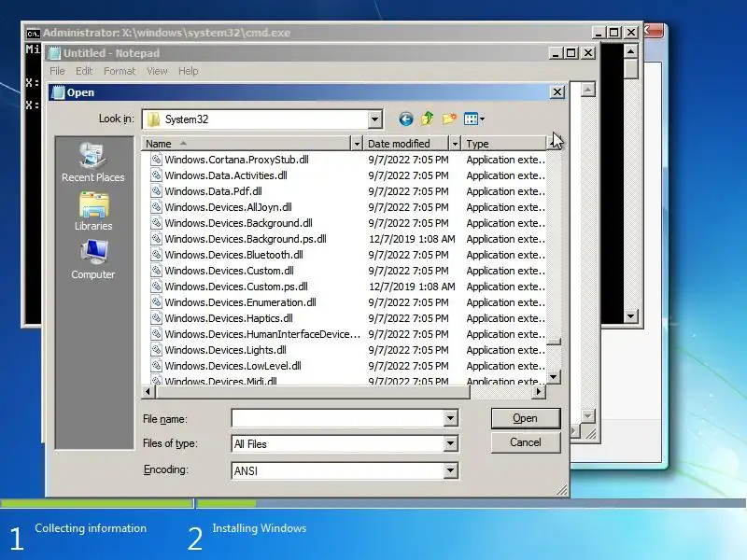Viewport: 747px width, 560px height.
Task: Select the Windows.Data.Activities.dll file icon
Action: (x=156, y=175)
